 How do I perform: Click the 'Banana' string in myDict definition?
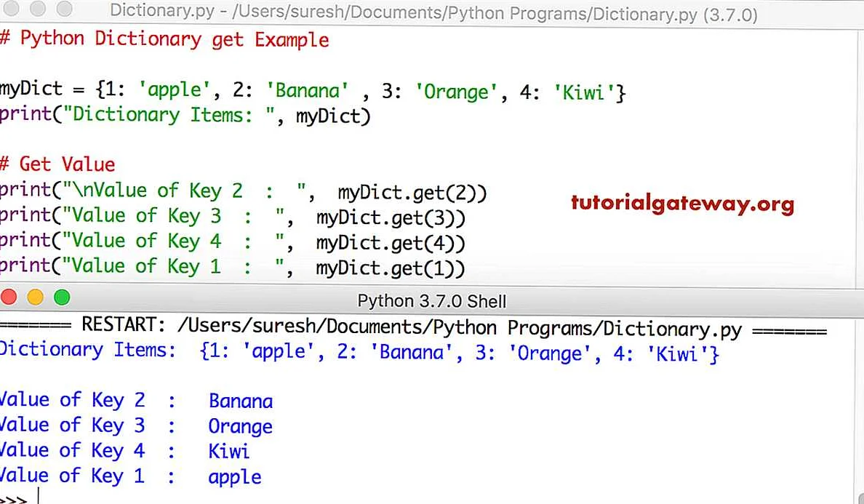[308, 91]
